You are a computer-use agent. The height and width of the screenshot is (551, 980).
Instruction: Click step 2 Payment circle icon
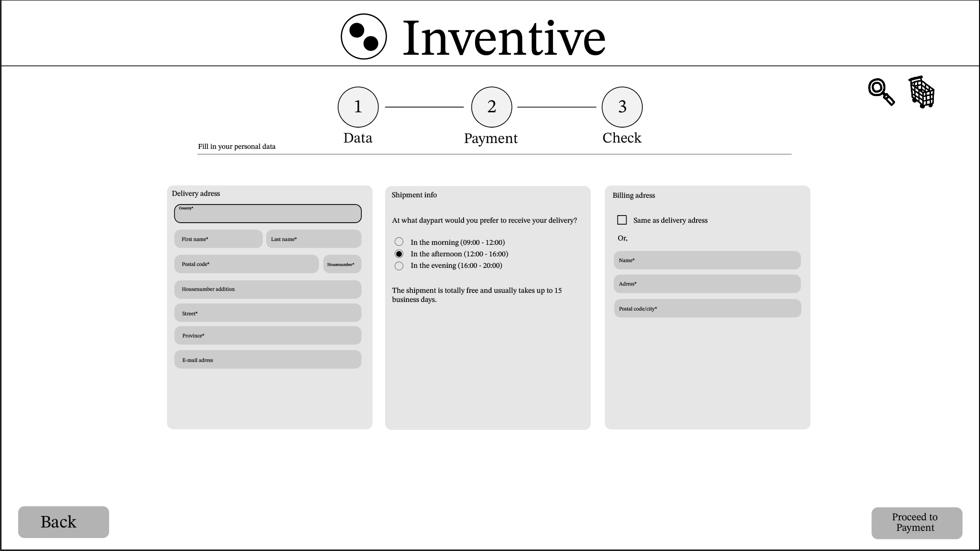click(x=490, y=107)
